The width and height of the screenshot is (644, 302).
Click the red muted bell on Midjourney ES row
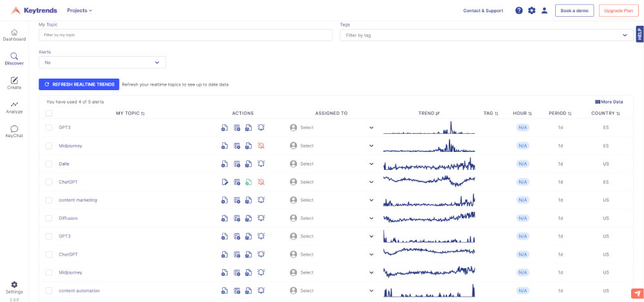[x=261, y=146]
